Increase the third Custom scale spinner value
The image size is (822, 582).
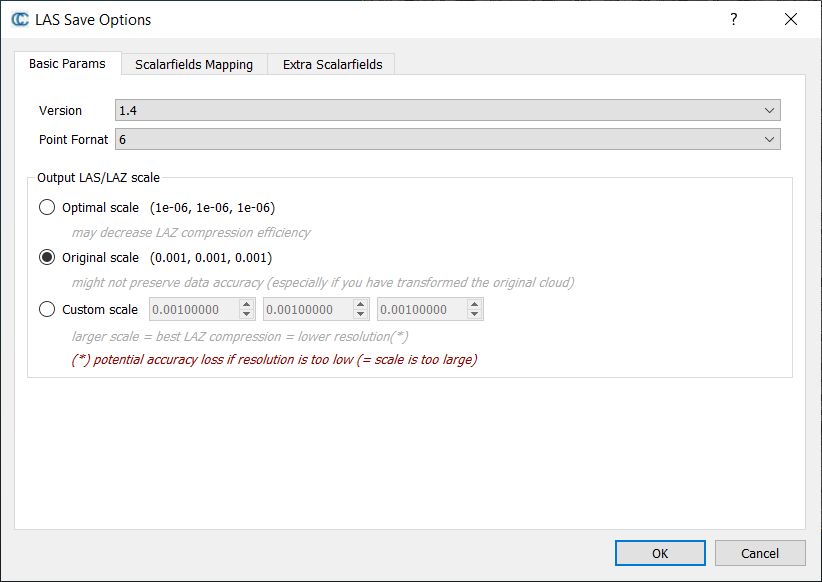click(474, 304)
